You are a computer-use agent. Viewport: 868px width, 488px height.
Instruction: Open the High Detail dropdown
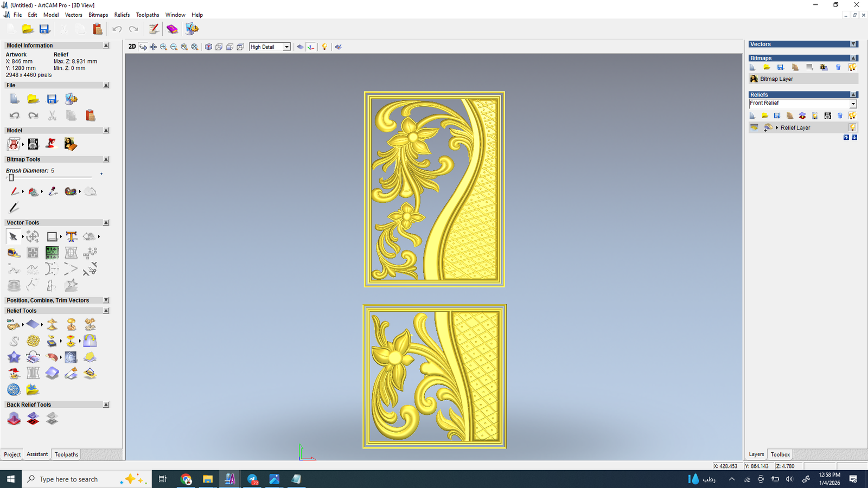tap(286, 47)
